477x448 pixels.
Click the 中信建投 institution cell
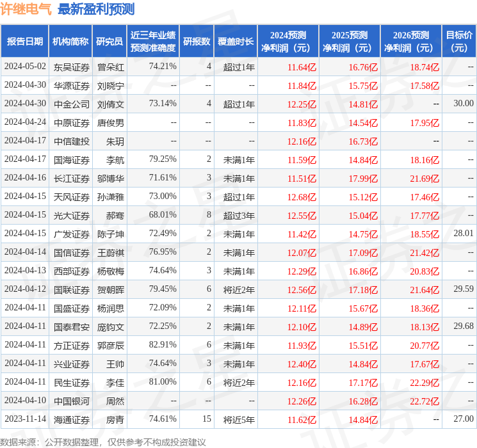point(72,141)
